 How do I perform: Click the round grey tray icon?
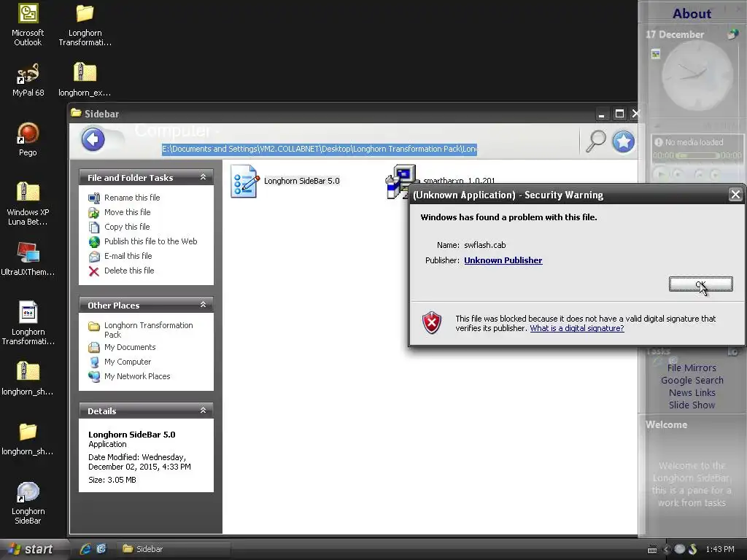(680, 549)
